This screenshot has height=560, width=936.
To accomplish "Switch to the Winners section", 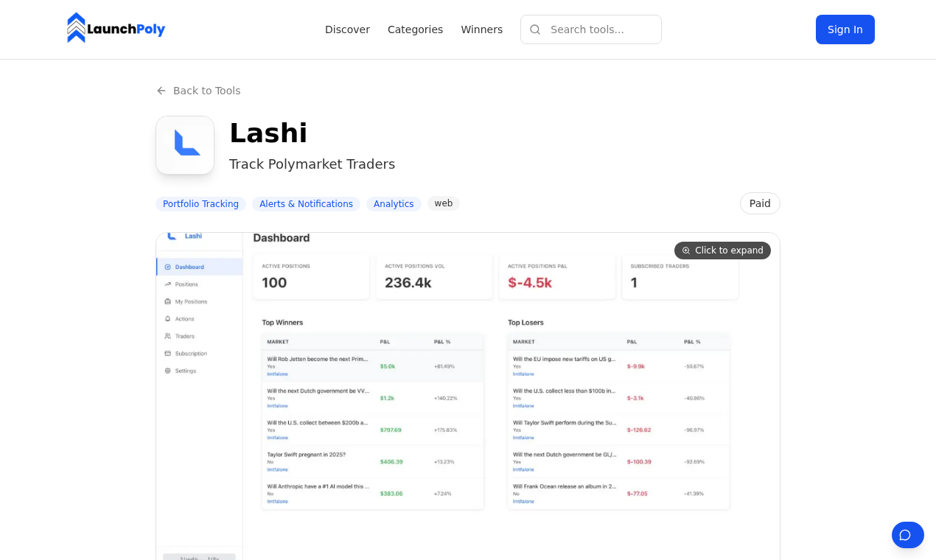I will coord(482,29).
